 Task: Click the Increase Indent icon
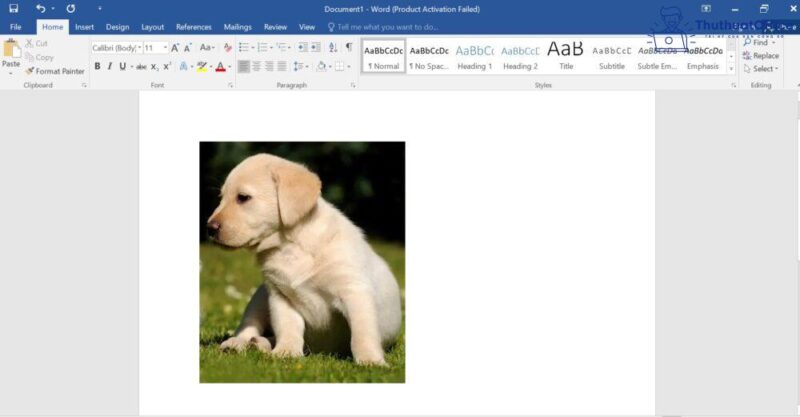click(316, 47)
